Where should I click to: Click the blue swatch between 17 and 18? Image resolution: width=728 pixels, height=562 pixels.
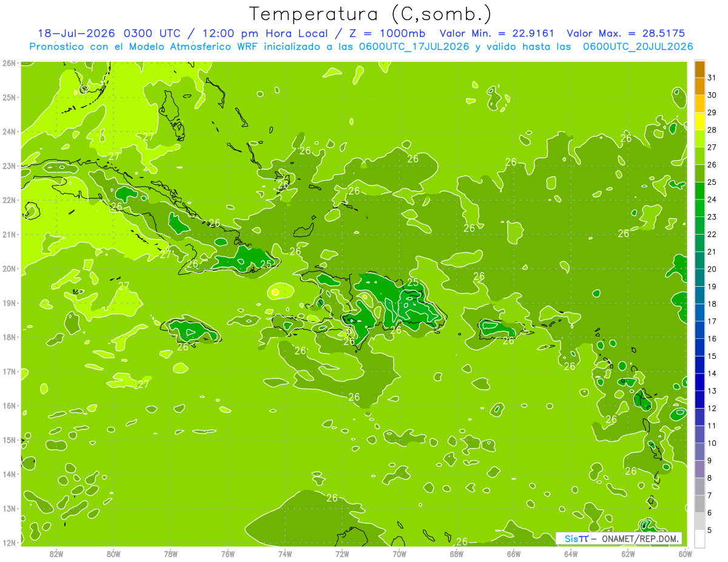pos(699,313)
